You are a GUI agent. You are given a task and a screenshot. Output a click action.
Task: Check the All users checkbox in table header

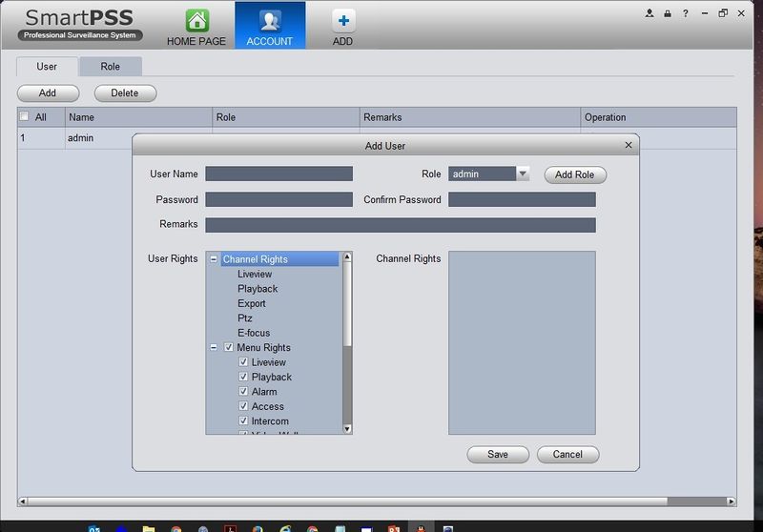click(x=25, y=117)
